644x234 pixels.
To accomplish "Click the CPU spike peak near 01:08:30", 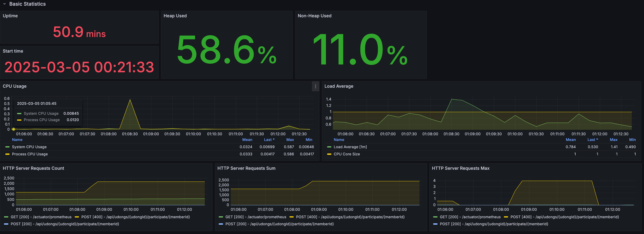I will tap(130, 100).
